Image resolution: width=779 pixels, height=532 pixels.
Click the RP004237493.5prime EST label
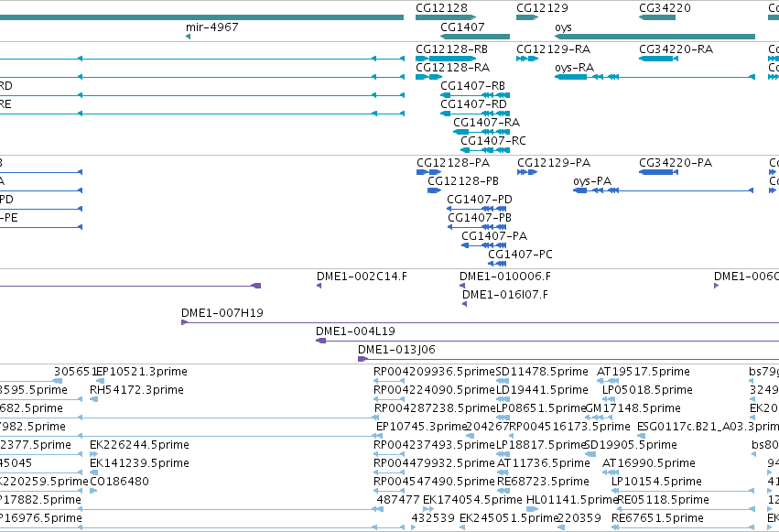click(x=435, y=445)
